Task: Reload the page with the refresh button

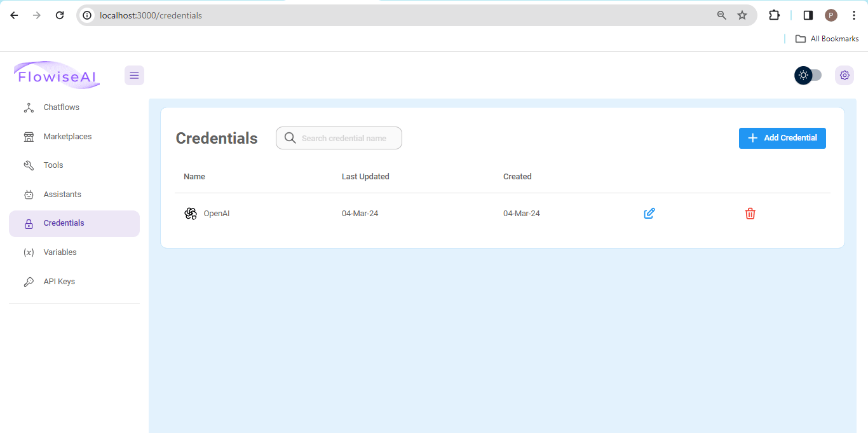Action: pyautogui.click(x=60, y=15)
